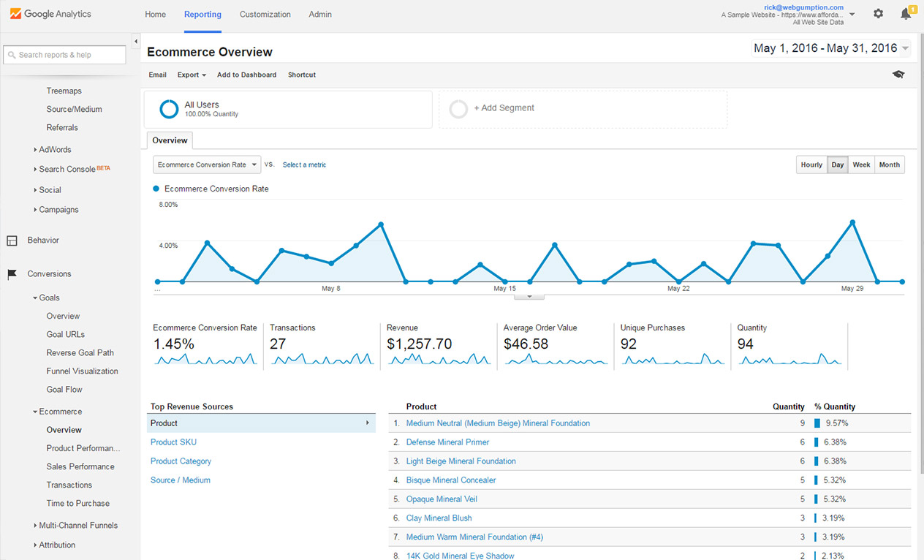
Task: Switch chart granularity to Week
Action: (x=861, y=164)
